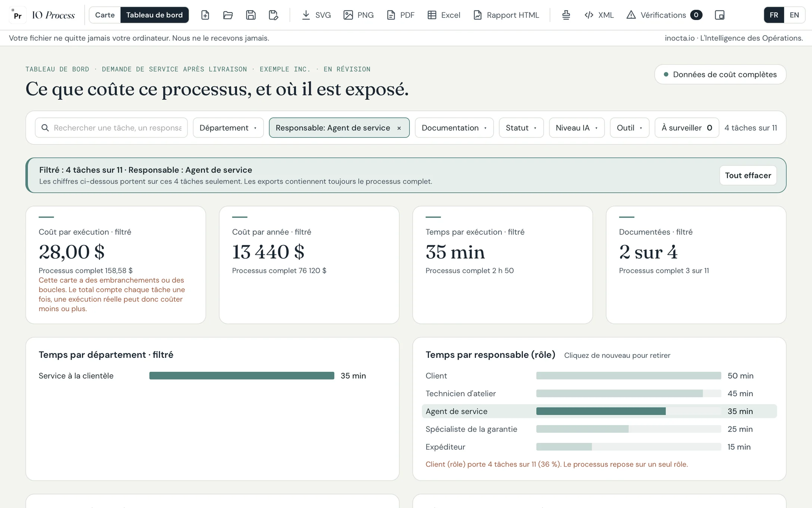Select the Technicien d'atelier role row
The image size is (812, 508).
599,393
